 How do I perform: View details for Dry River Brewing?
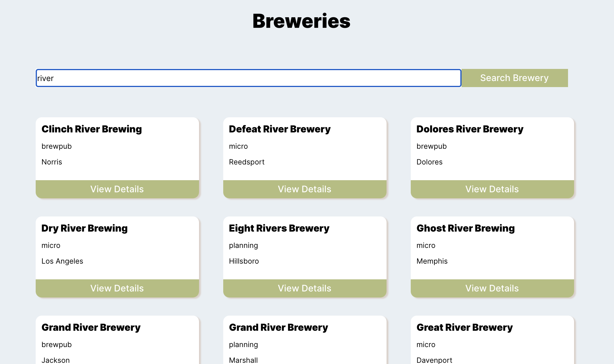[x=117, y=288]
